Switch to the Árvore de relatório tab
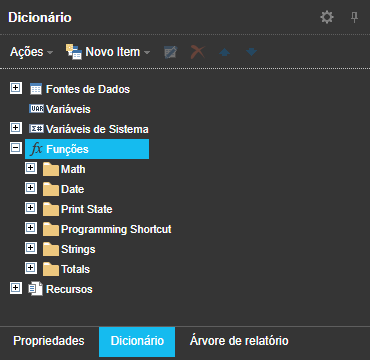 coord(239,341)
